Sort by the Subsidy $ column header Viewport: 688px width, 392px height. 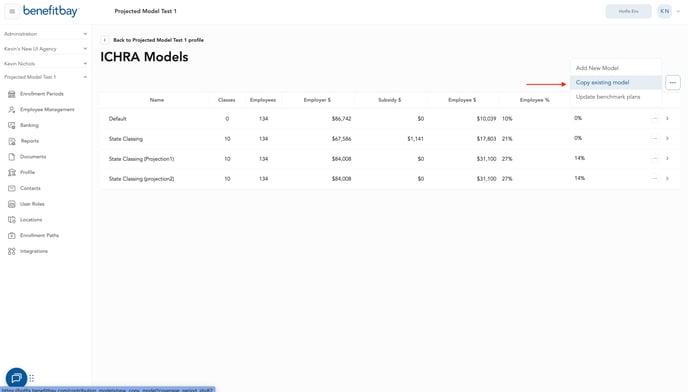point(390,100)
